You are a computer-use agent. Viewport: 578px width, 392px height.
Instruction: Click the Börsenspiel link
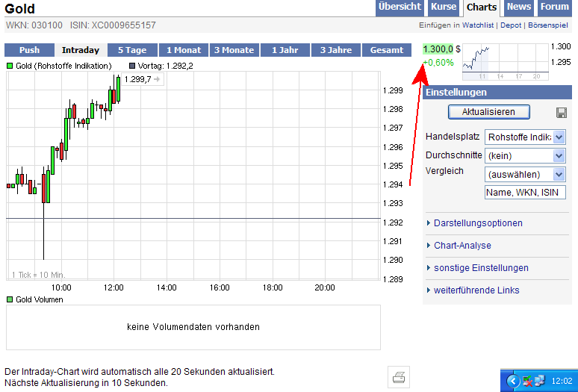click(x=548, y=25)
